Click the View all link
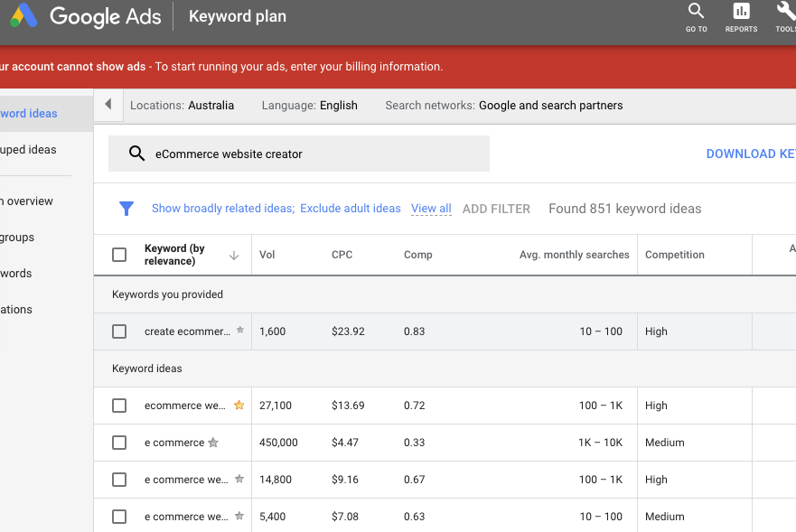The height and width of the screenshot is (532, 796). coord(431,209)
